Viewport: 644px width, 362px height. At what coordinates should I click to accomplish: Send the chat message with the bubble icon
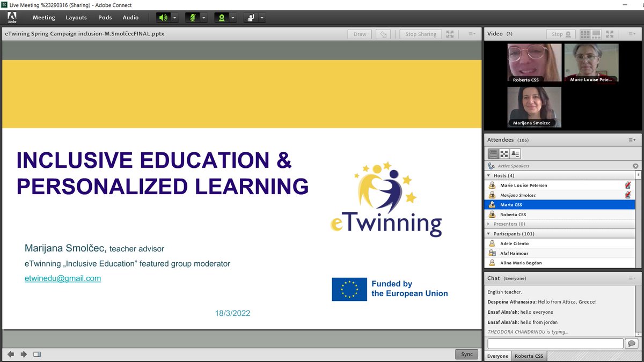[632, 343]
